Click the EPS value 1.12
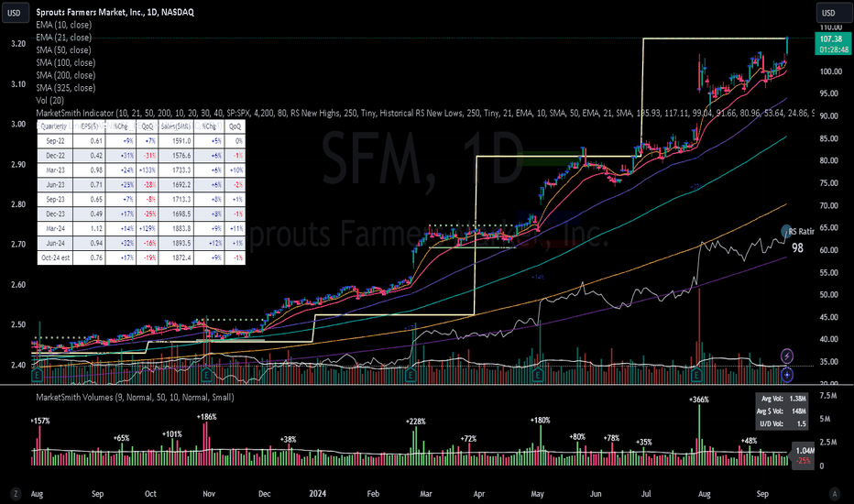The height and width of the screenshot is (504, 854). [x=97, y=228]
